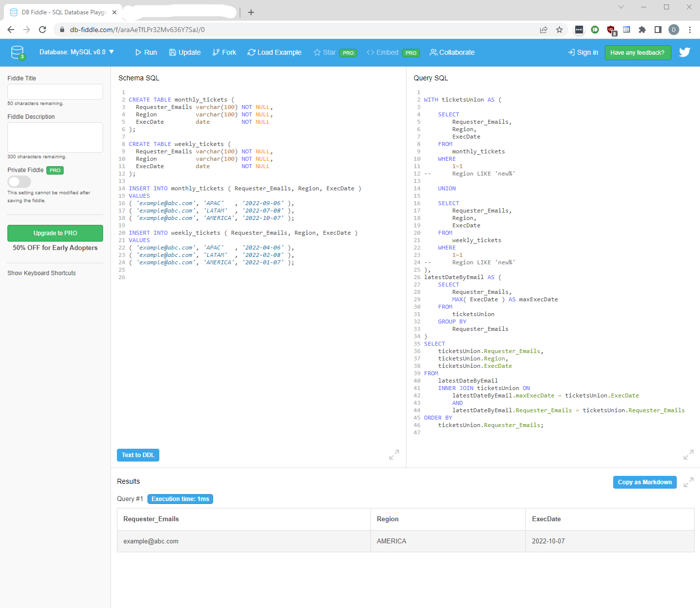Click the ORDER BY line in the query editor
The width and height of the screenshot is (700, 608).
click(438, 418)
